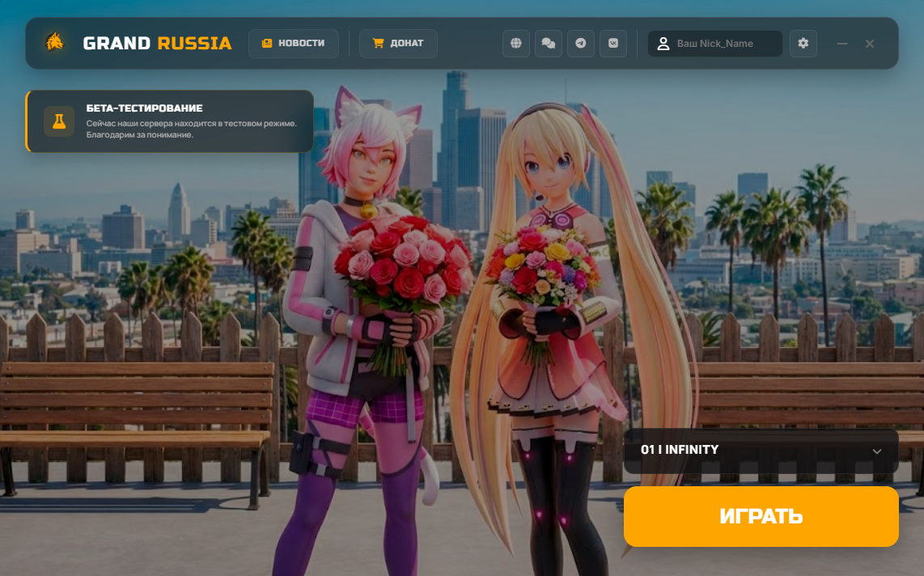This screenshot has width=924, height=576.
Task: Open the ДОНАТ section
Action: pyautogui.click(x=398, y=43)
